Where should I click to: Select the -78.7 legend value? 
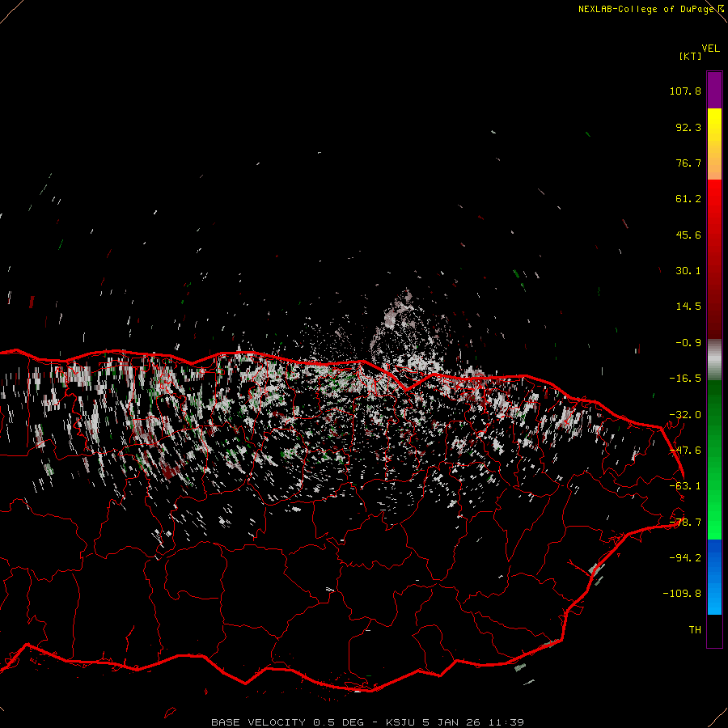tap(685, 523)
